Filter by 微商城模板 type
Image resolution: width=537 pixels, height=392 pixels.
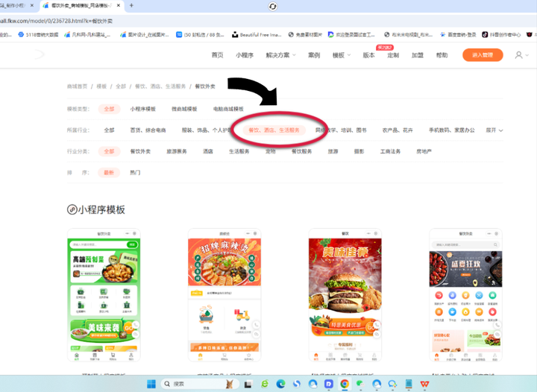pos(184,109)
